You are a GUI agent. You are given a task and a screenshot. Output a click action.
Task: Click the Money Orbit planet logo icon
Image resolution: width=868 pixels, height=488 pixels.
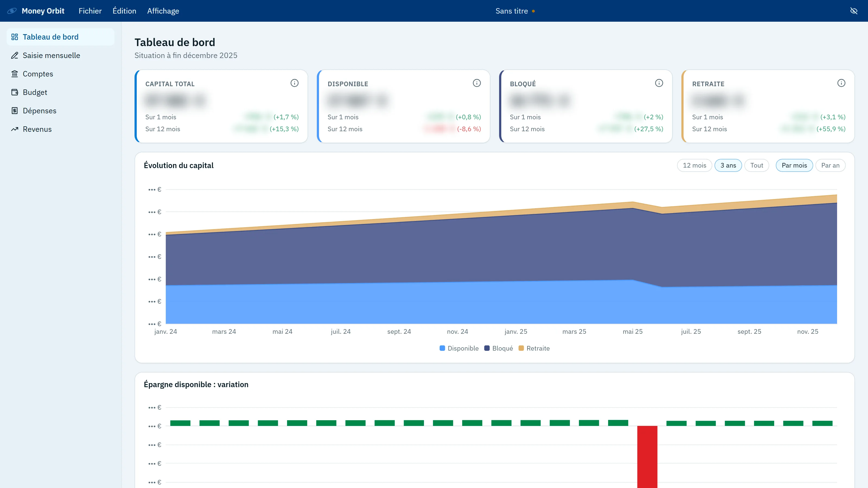click(x=12, y=11)
